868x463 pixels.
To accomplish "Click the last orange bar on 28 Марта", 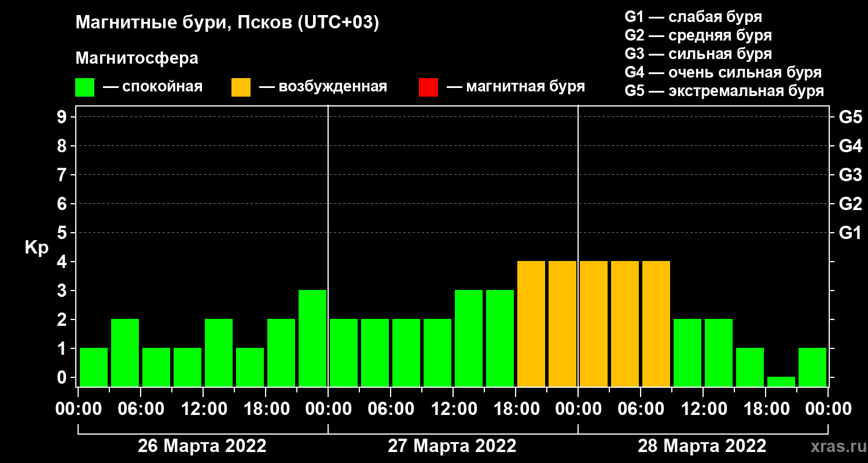I will [x=656, y=324].
